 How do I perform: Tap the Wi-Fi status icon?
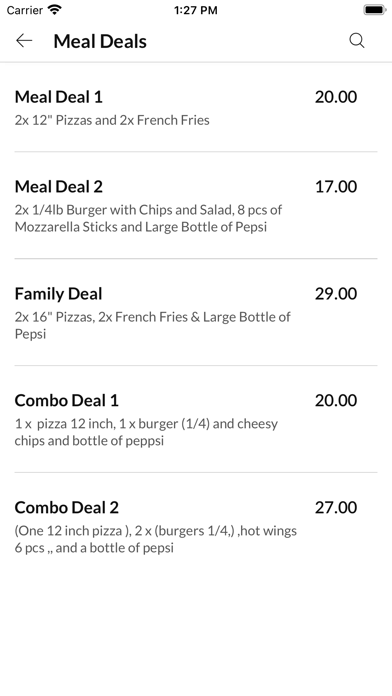point(55,10)
